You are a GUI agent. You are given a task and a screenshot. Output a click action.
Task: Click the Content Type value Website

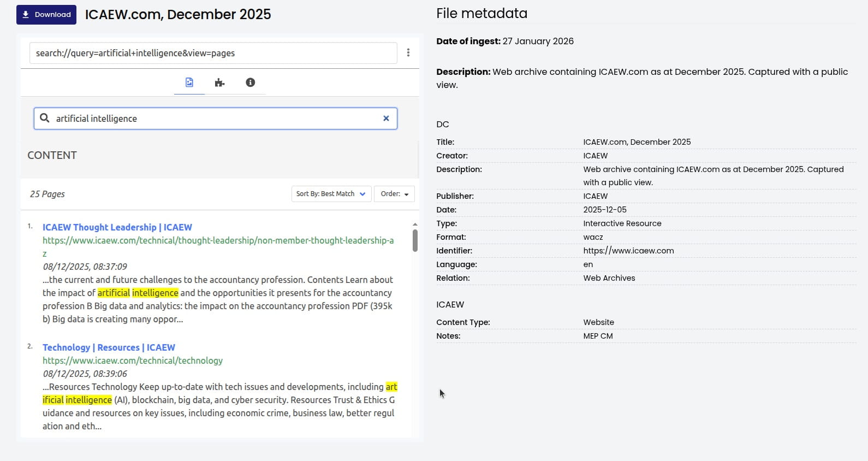[x=598, y=322]
